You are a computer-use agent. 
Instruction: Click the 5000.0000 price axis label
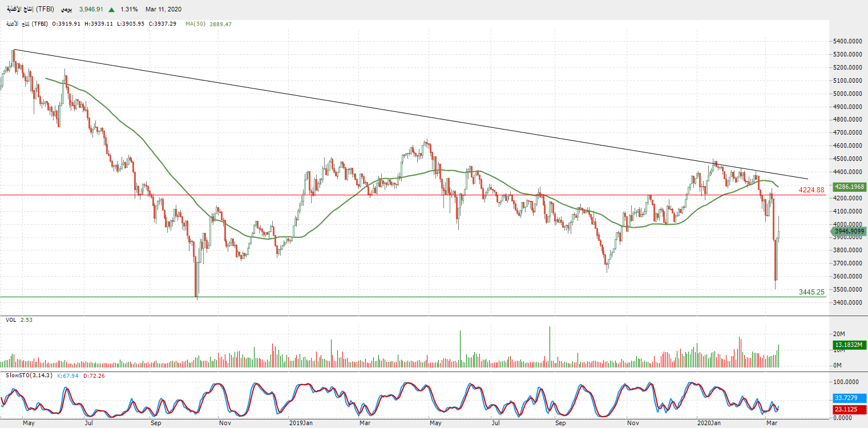click(849, 94)
